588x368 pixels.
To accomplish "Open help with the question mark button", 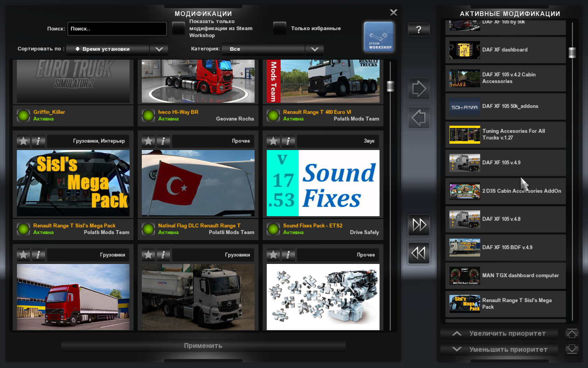I will coord(419,30).
